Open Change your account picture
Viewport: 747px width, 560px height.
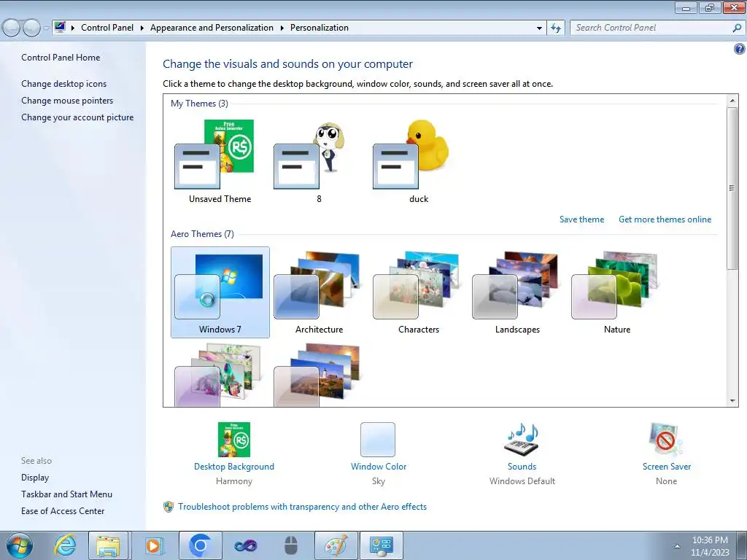[x=77, y=117]
